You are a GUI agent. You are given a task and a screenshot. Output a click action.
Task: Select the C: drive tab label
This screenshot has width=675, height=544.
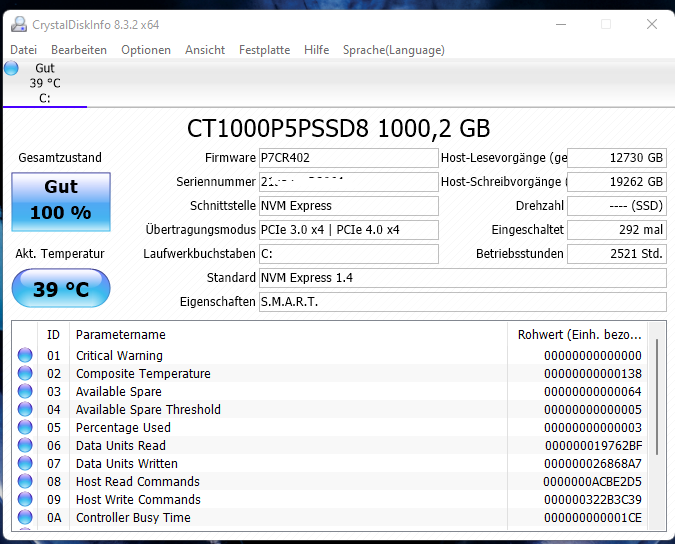pos(45,98)
